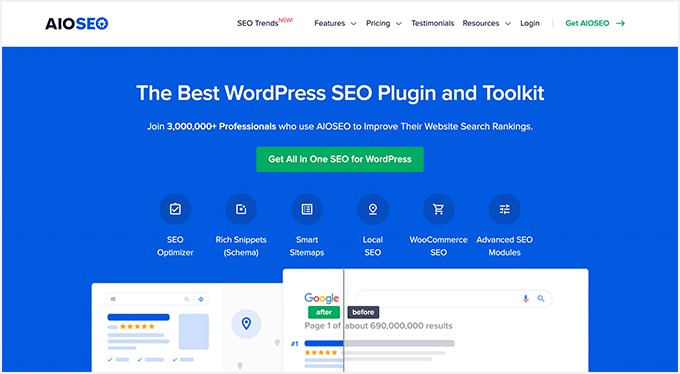Image resolution: width=680 pixels, height=374 pixels.
Task: Click the green after label
Action: coord(324,312)
